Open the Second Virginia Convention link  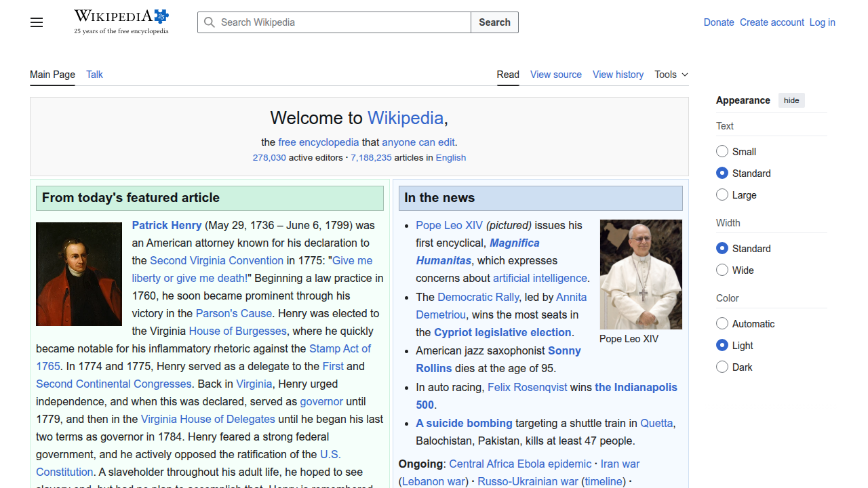pos(217,260)
